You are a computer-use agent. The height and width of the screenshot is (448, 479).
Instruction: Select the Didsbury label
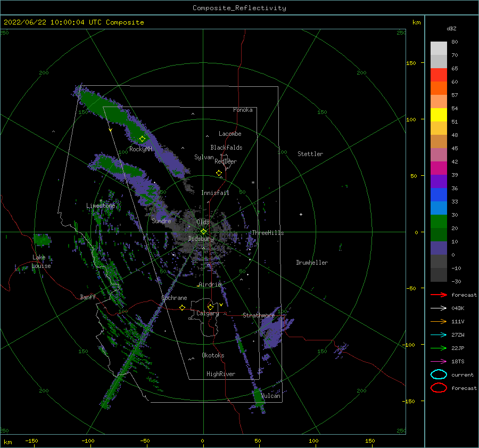click(201, 239)
